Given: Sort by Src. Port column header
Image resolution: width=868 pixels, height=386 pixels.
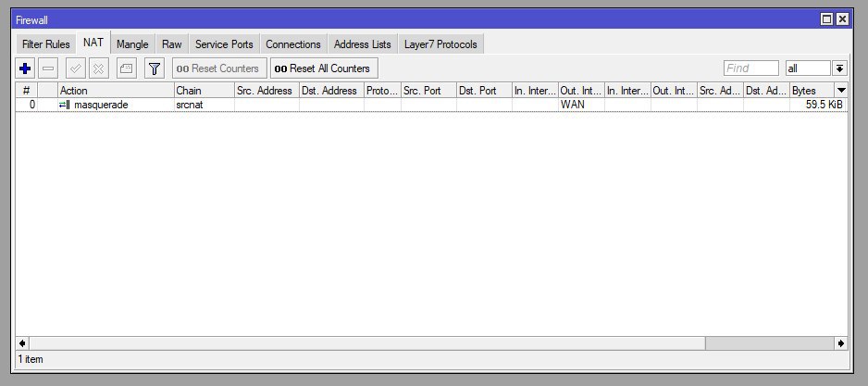Looking at the screenshot, I should [429, 91].
